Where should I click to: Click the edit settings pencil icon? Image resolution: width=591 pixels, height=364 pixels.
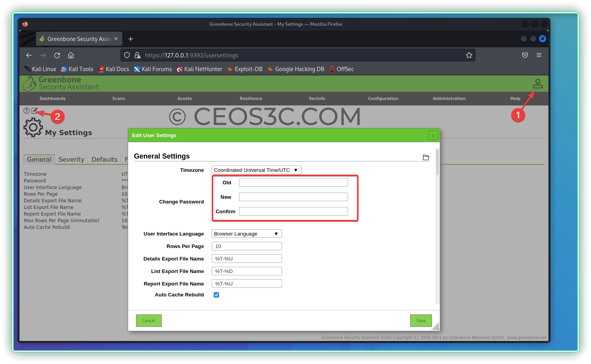coord(34,111)
